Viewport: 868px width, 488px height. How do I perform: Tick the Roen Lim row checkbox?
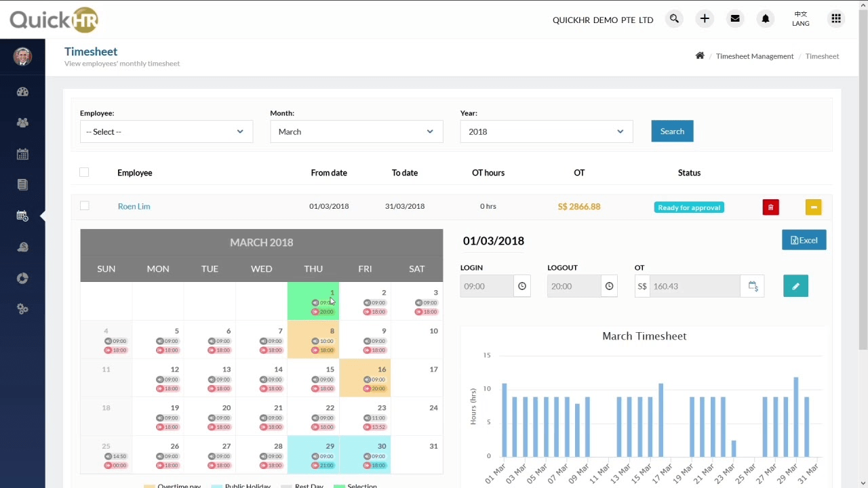click(84, 205)
